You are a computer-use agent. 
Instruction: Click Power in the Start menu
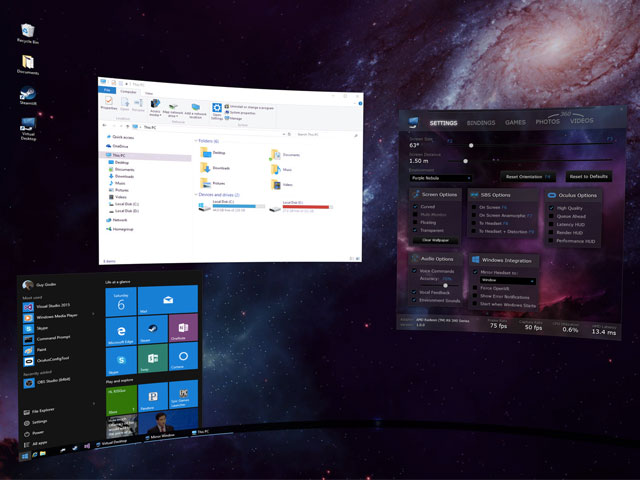[34, 433]
